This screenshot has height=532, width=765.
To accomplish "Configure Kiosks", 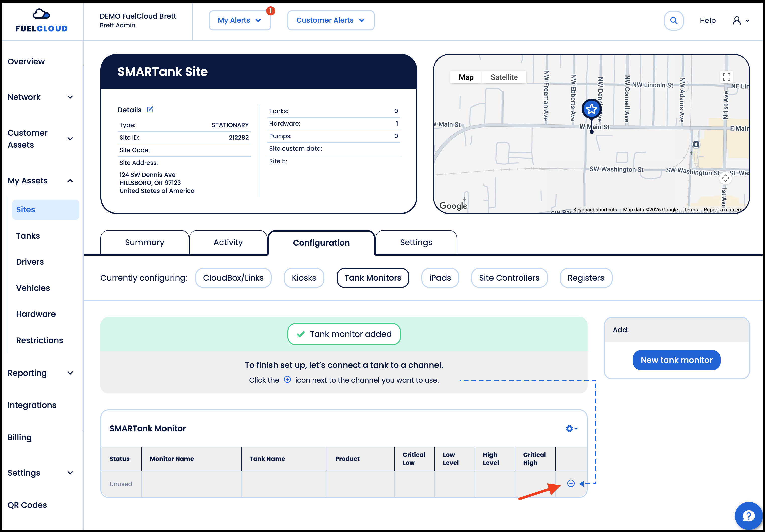I will [304, 278].
